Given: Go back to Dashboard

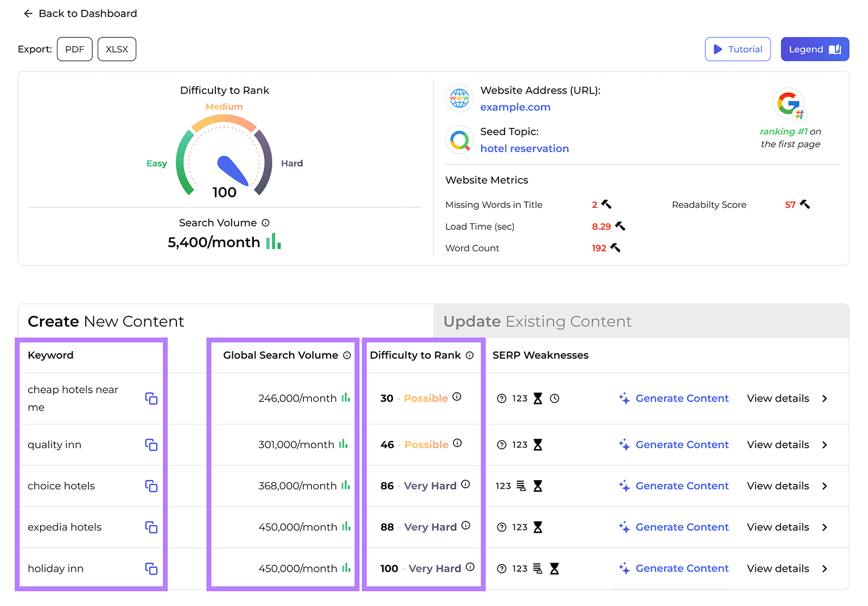Looking at the screenshot, I should coord(80,14).
